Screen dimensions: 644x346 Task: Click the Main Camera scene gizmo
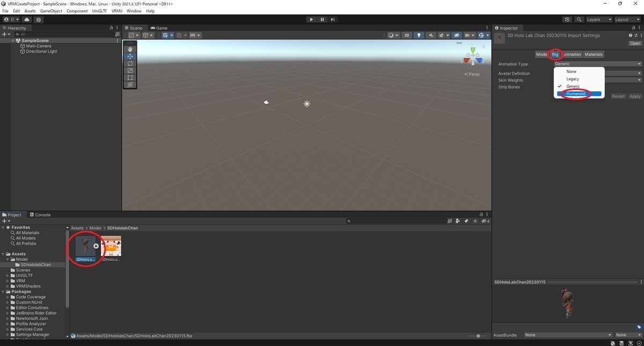coord(267,102)
